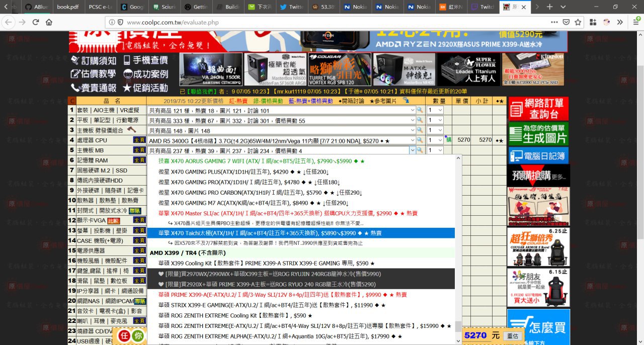Click the site info icon in the address bar
Screen dimensions: 644x345
tap(111, 22)
